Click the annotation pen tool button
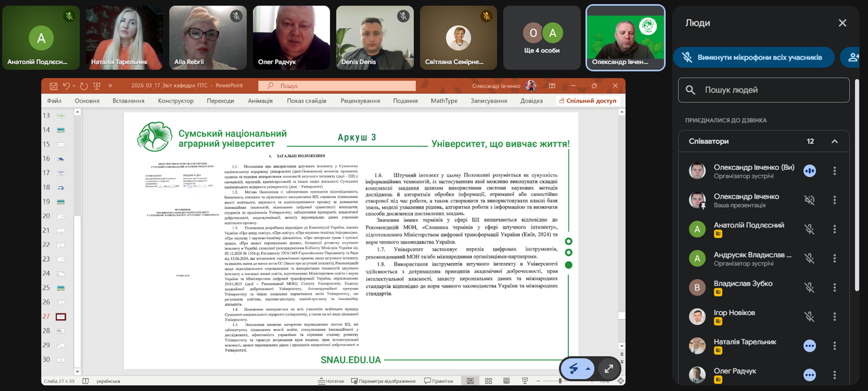The width and height of the screenshot is (868, 391). tap(573, 369)
